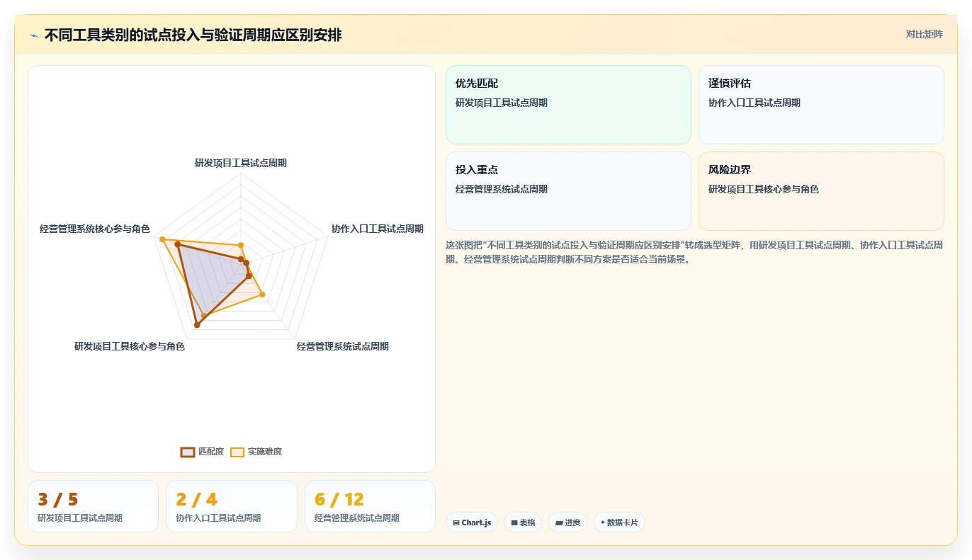Image resolution: width=972 pixels, height=560 pixels.
Task: Open the 谨慎评估 card
Action: [x=821, y=105]
